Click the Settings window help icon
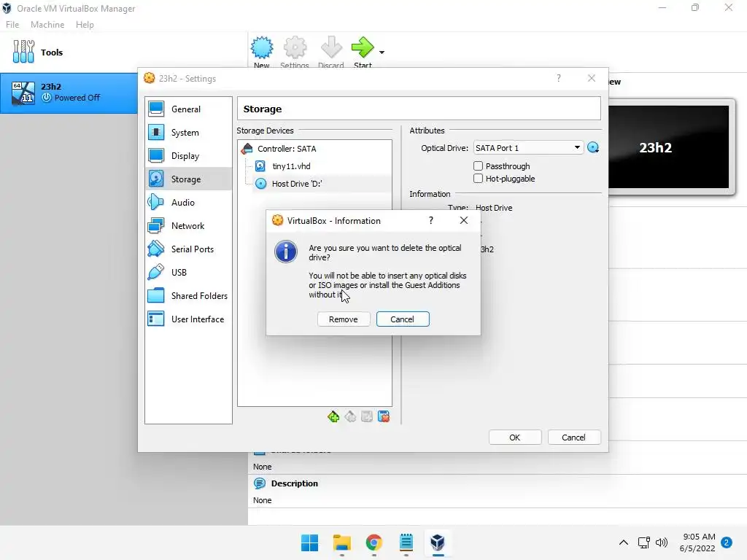747x560 pixels. [x=559, y=78]
